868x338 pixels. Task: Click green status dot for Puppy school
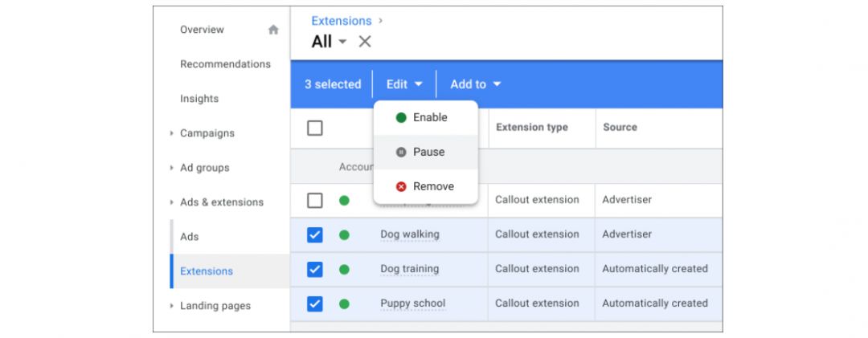344,304
